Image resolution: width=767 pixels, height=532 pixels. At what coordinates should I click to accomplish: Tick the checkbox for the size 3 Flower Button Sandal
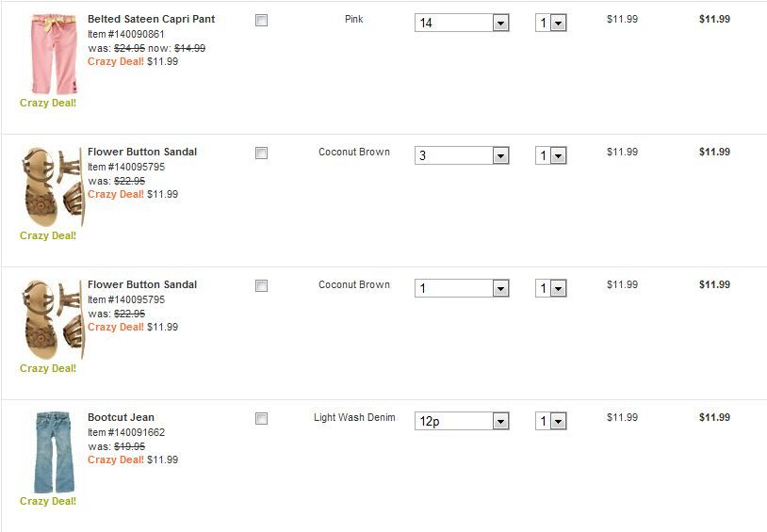coord(262,153)
